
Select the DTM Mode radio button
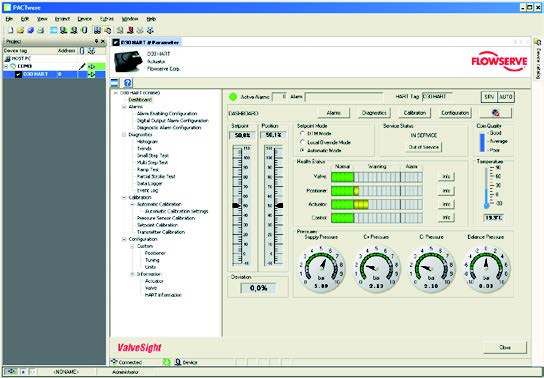point(302,134)
